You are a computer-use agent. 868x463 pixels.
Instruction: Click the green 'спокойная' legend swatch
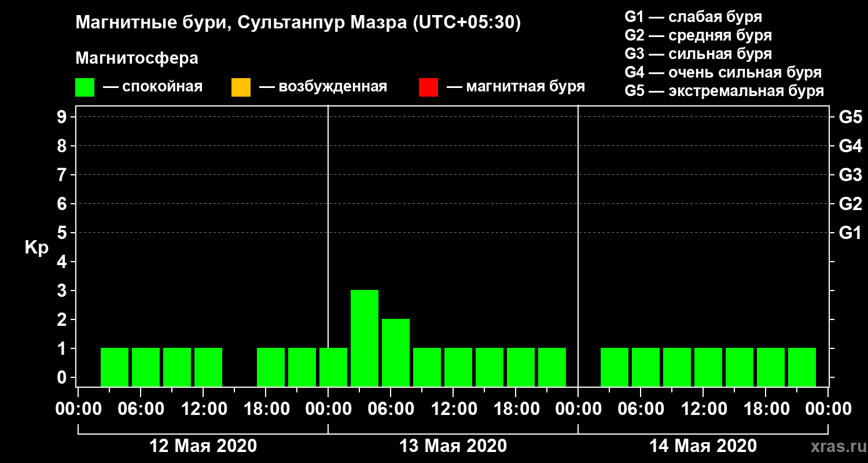coord(84,87)
